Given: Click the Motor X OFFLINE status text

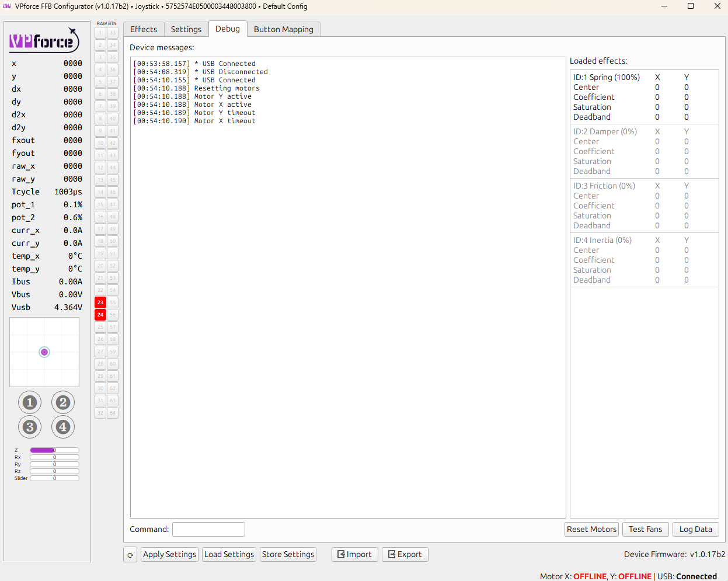Looking at the screenshot, I should pyautogui.click(x=573, y=576).
